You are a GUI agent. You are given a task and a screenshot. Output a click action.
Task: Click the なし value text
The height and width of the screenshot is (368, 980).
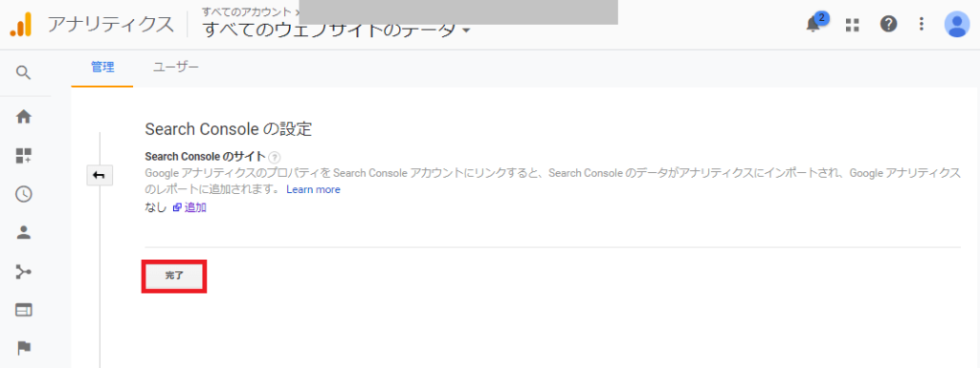pos(156,207)
